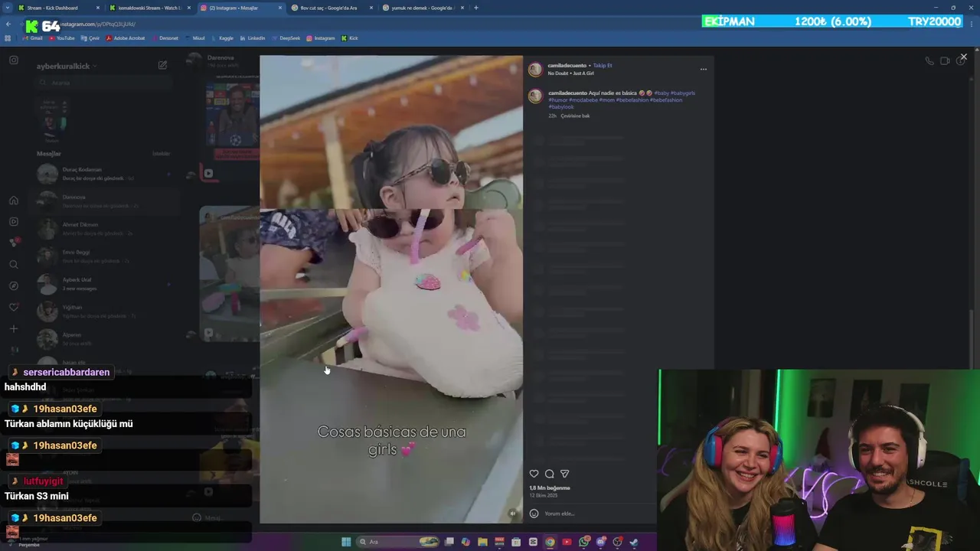Viewport: 980px width, 551px height.
Task: Open the Instagram Home sidebar icon
Action: [14, 201]
